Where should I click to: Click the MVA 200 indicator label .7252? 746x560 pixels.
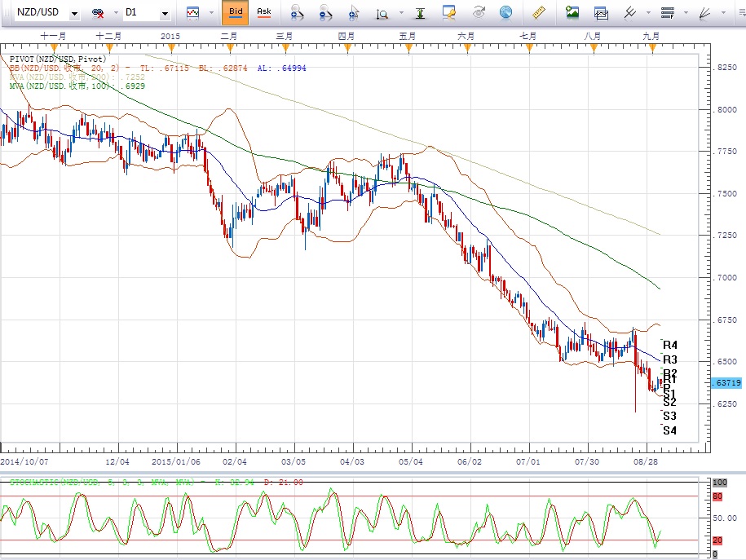click(77, 77)
